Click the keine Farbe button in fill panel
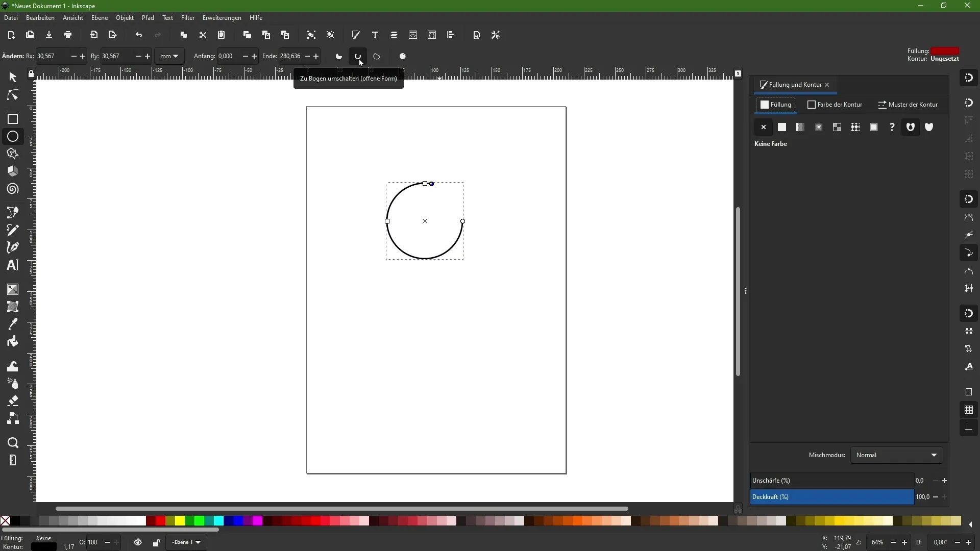This screenshot has height=551, width=980. pyautogui.click(x=763, y=127)
